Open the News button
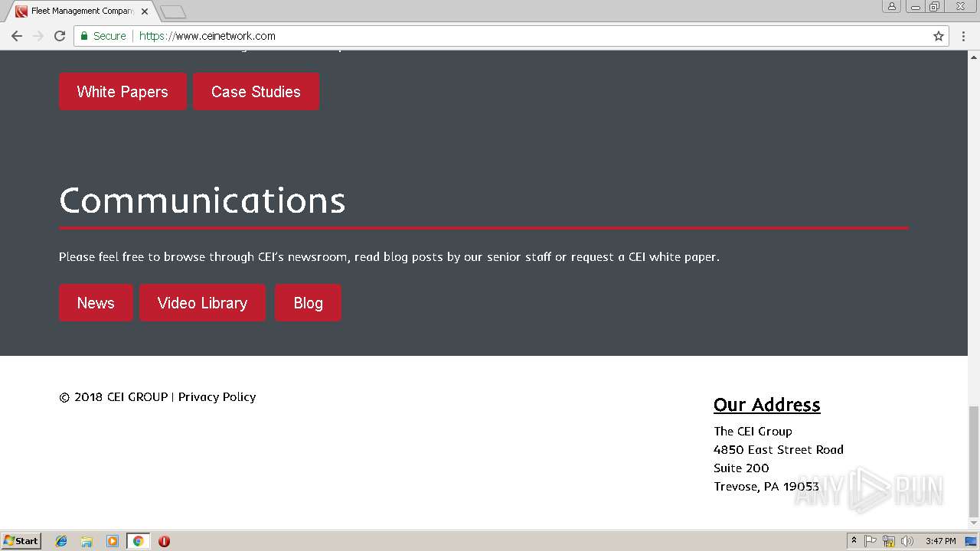 (96, 303)
